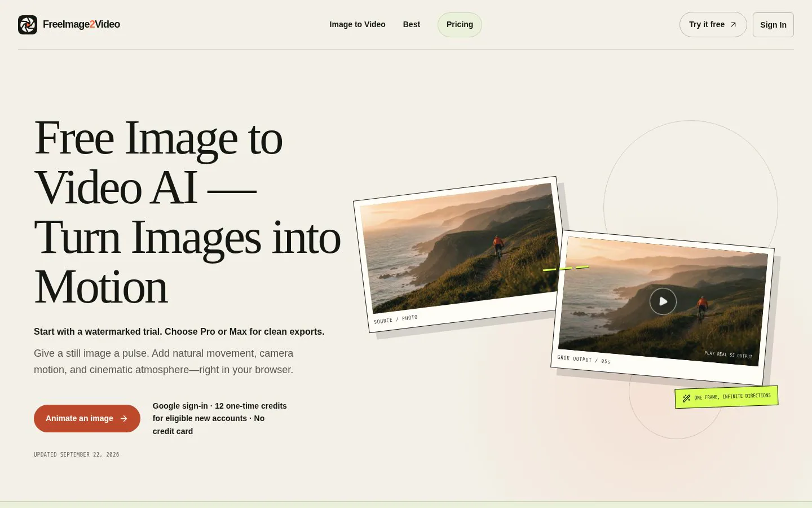Viewport: 812px width, 508px height.
Task: Click the magic wand icon on green tag
Action: tap(686, 398)
